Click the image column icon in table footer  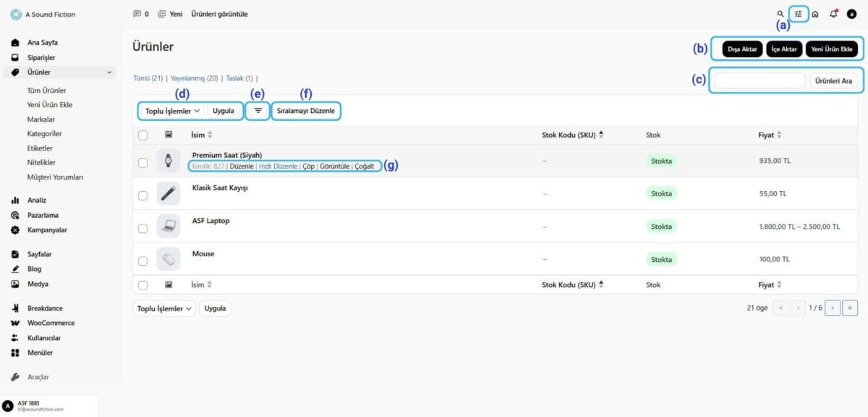pos(169,285)
